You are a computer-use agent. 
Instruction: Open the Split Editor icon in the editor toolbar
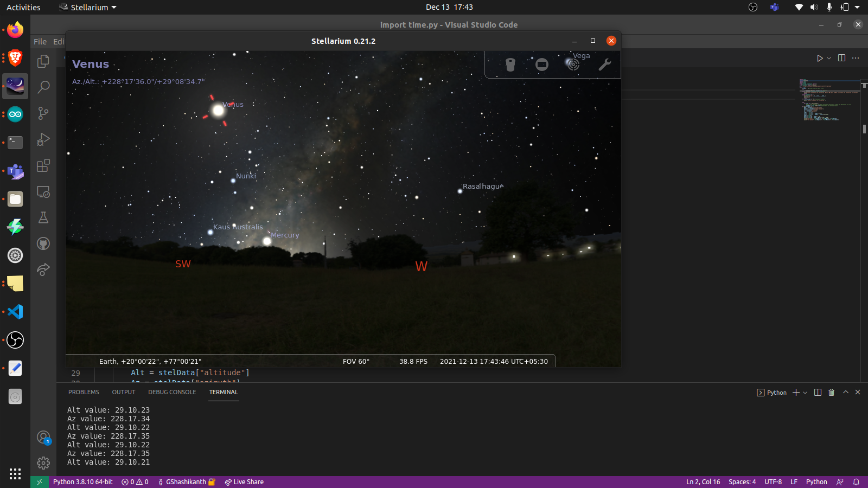coord(841,58)
